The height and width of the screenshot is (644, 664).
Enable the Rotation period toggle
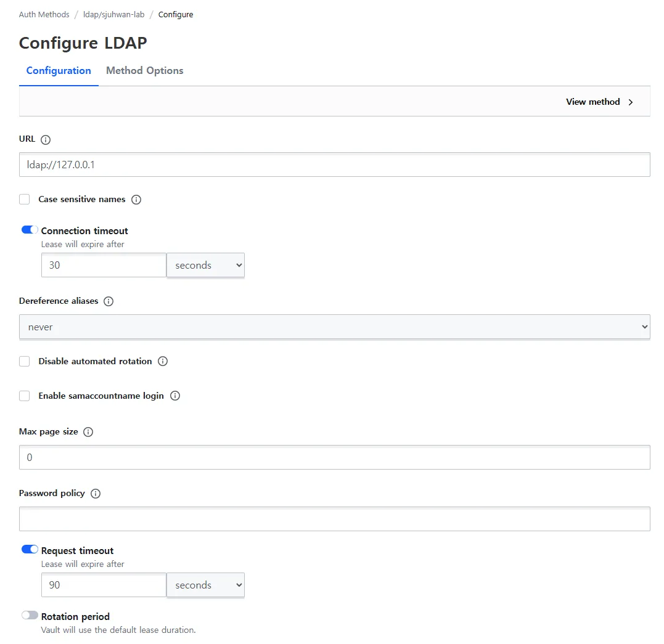30,616
